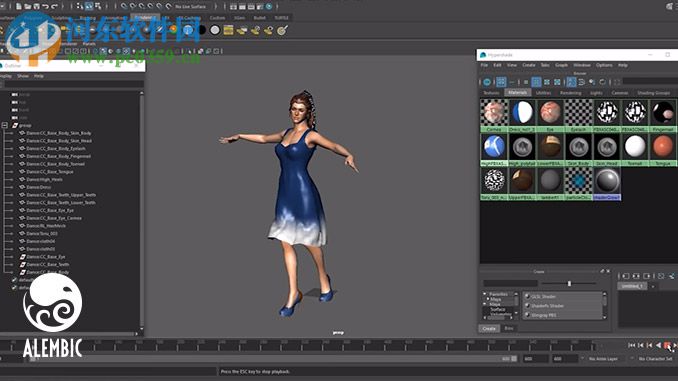678x381 pixels.
Task: Switch to the Textures tab in Hypershade
Action: pyautogui.click(x=491, y=93)
